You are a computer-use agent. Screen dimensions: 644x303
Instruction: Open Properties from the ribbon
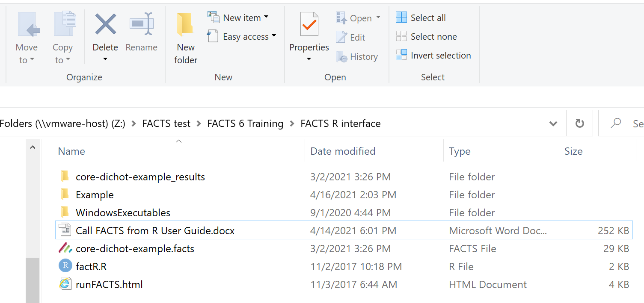pos(309,24)
